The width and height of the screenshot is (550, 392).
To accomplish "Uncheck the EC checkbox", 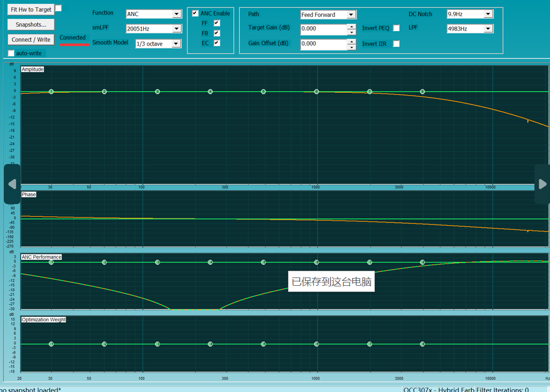I will (x=217, y=43).
